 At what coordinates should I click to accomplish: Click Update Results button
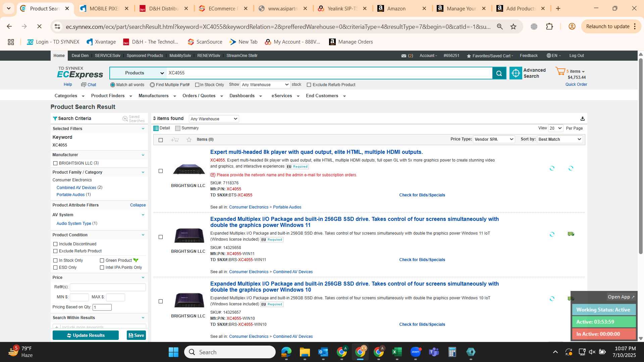coord(86,335)
